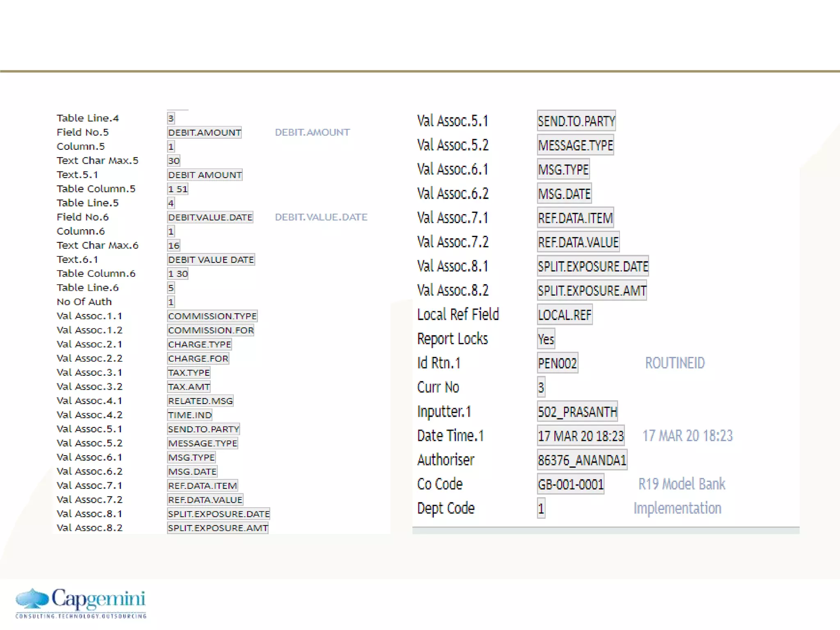Select the TAX.AMT field
Screen dimensions: 840x630
click(x=189, y=387)
